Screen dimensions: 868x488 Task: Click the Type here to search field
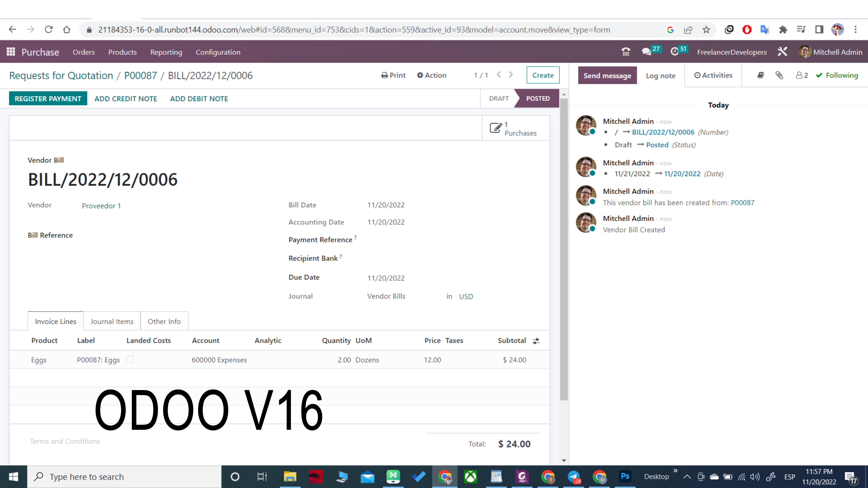[x=118, y=477]
